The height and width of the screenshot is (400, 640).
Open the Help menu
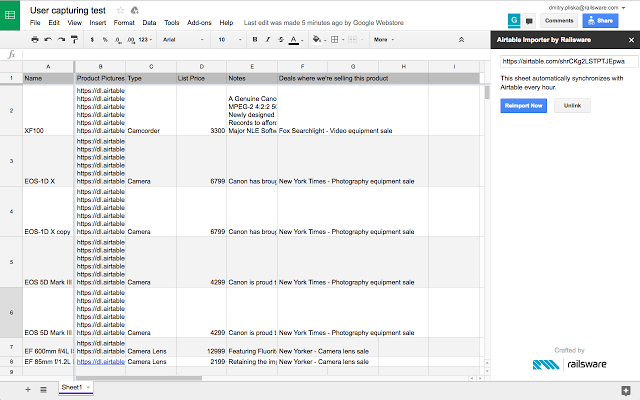226,23
